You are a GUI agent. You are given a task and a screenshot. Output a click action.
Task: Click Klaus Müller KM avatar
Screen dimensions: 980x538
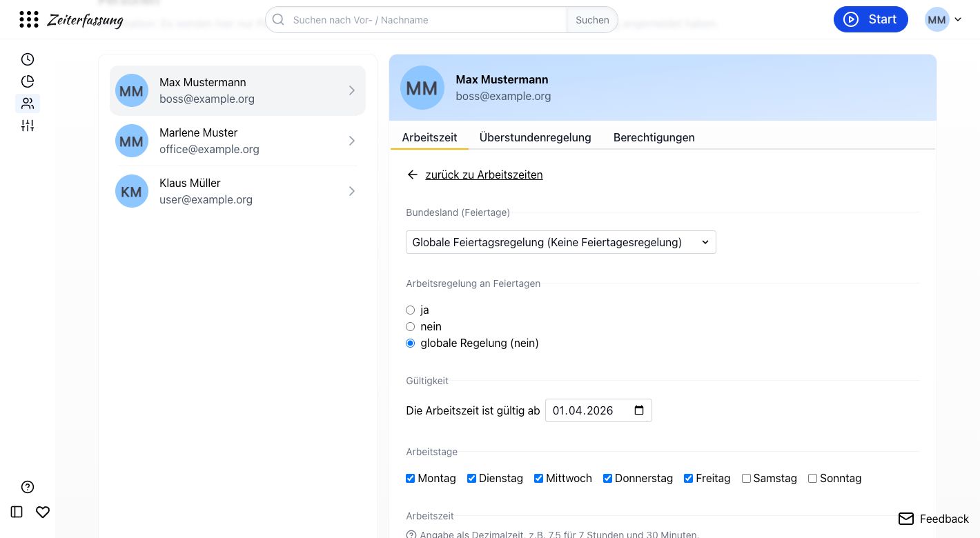coord(132,191)
